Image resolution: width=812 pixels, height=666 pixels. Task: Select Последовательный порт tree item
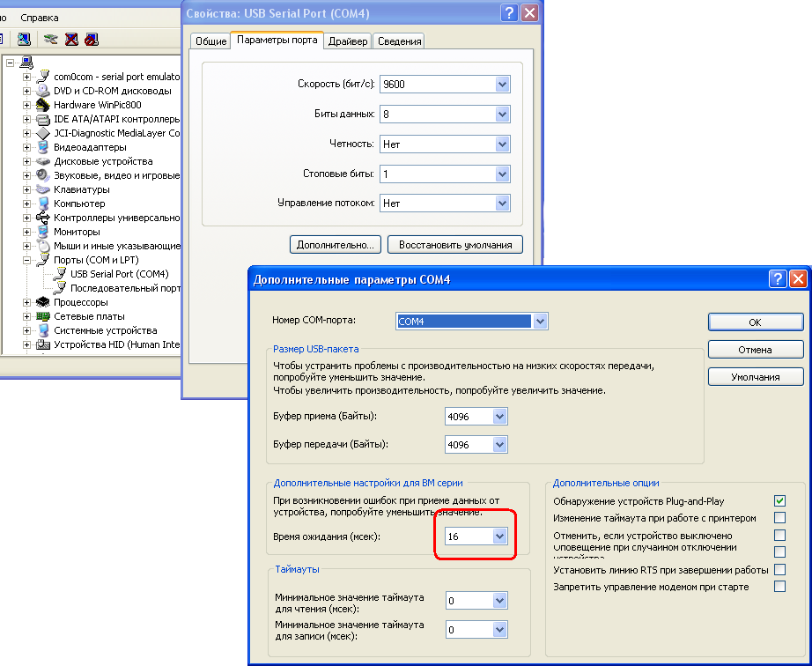[125, 288]
